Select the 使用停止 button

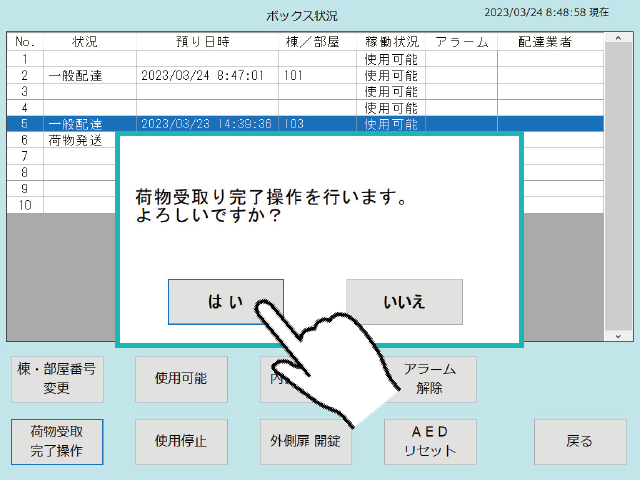pyautogui.click(x=181, y=441)
